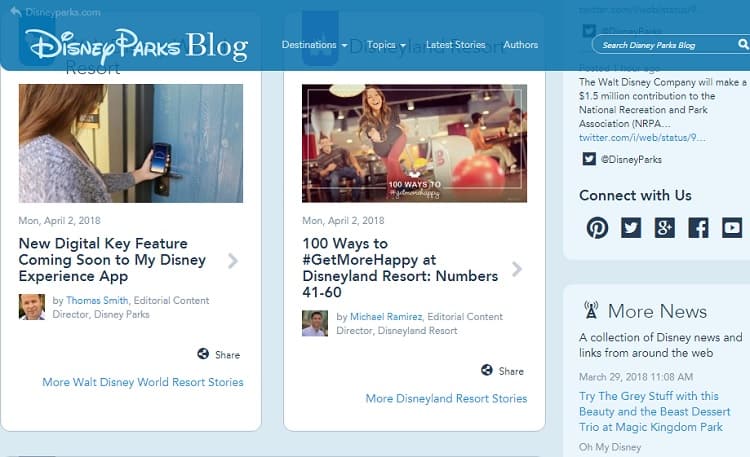
Task: Open the bowling 100 Ways article thumbnail
Action: click(414, 143)
